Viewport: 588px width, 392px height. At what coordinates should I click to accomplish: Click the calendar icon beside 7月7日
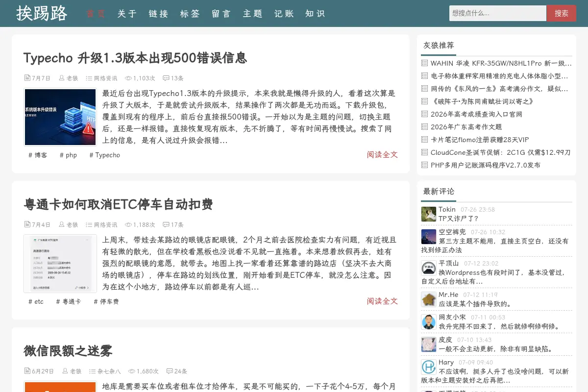27,78
